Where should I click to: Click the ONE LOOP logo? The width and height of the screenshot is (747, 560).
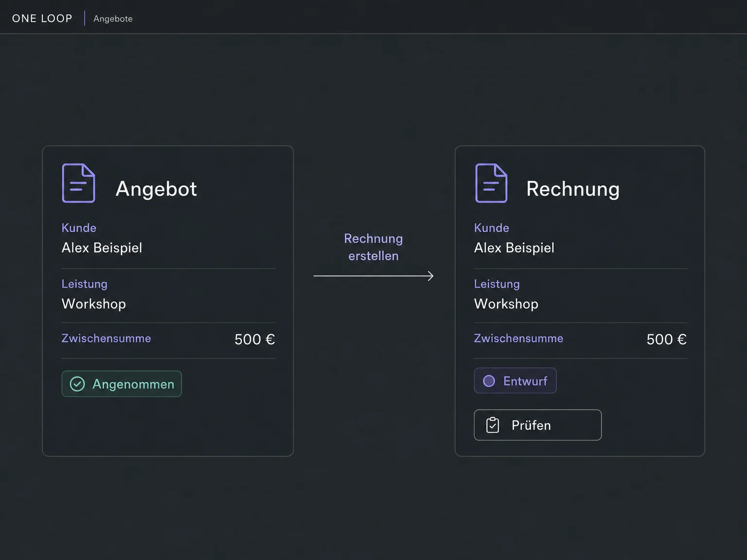pos(42,18)
